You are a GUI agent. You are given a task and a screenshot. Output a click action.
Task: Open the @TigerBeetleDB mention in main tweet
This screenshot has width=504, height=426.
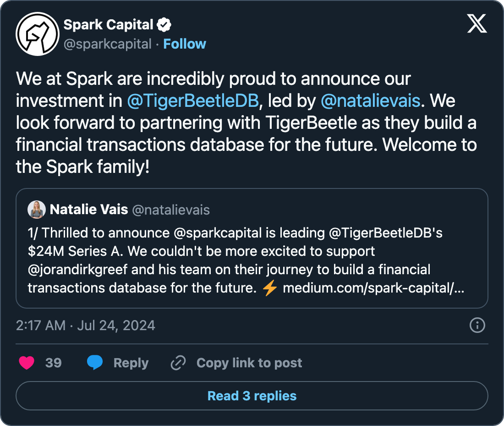click(x=193, y=100)
